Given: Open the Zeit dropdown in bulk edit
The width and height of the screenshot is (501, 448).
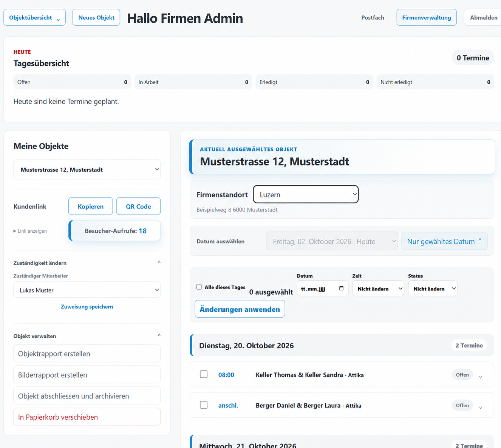Looking at the screenshot, I should pos(378,289).
